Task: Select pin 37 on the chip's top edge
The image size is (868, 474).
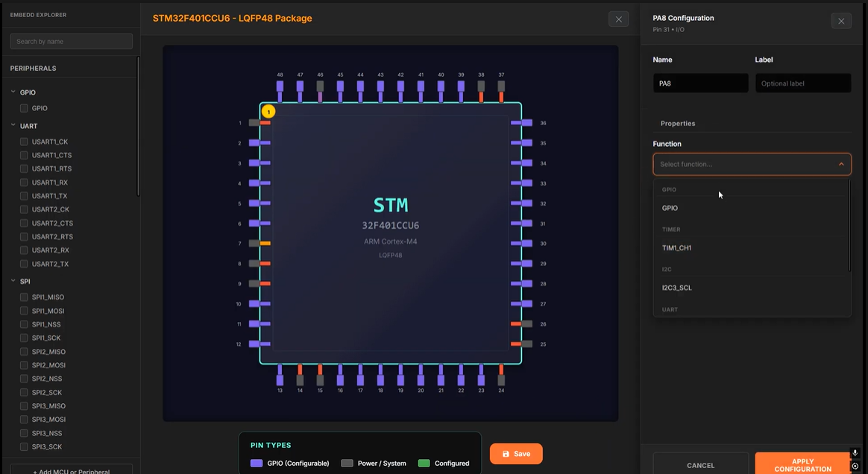Action: coord(501,91)
